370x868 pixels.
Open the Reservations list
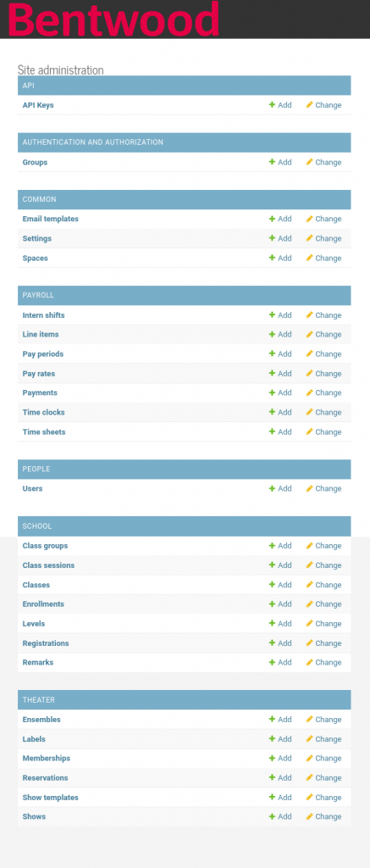tap(46, 778)
